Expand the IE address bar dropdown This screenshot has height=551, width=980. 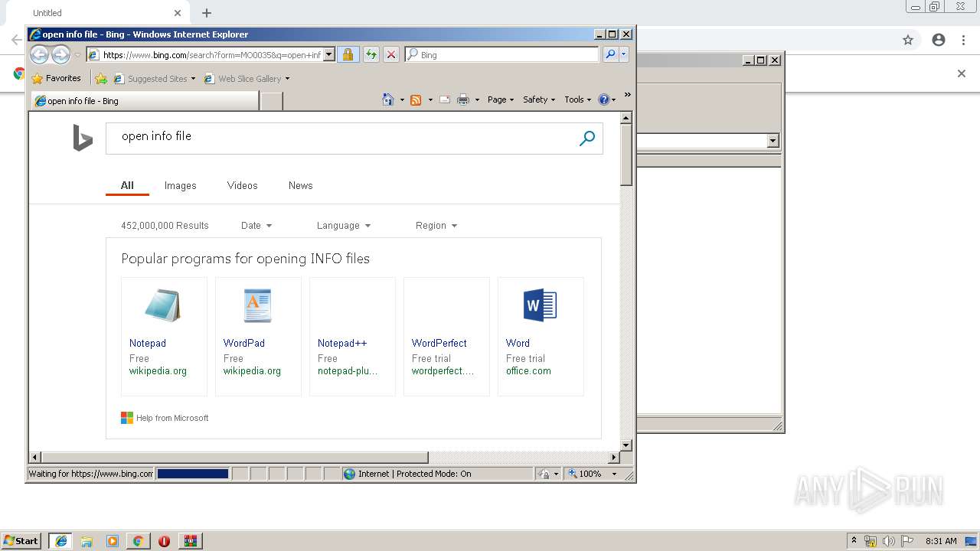tap(329, 54)
